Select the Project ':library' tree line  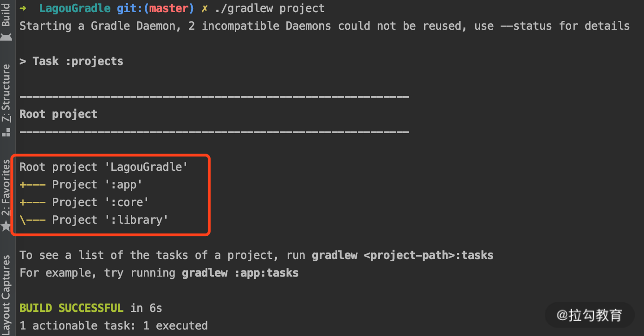(94, 220)
